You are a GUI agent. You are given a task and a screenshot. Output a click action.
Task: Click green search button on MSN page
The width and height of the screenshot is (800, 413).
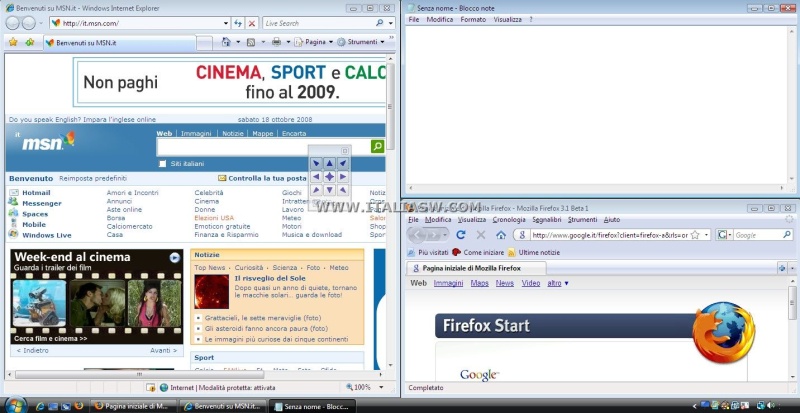[x=378, y=147]
